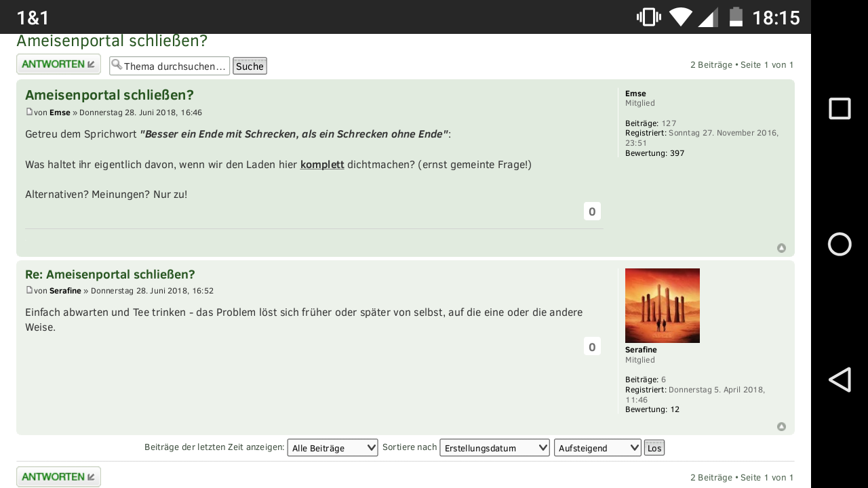868x488 pixels.
Task: Open the 'Aufsteigend' order dropdown
Action: pos(597,448)
